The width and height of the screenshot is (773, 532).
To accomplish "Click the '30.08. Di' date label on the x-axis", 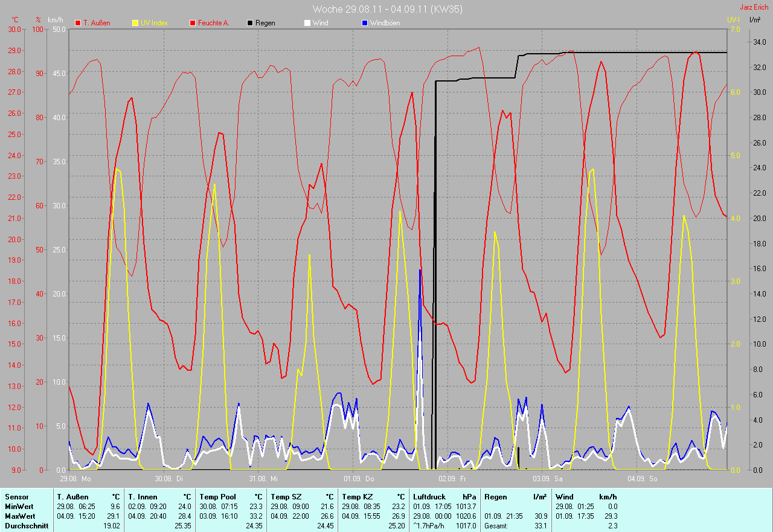I will pyautogui.click(x=168, y=479).
